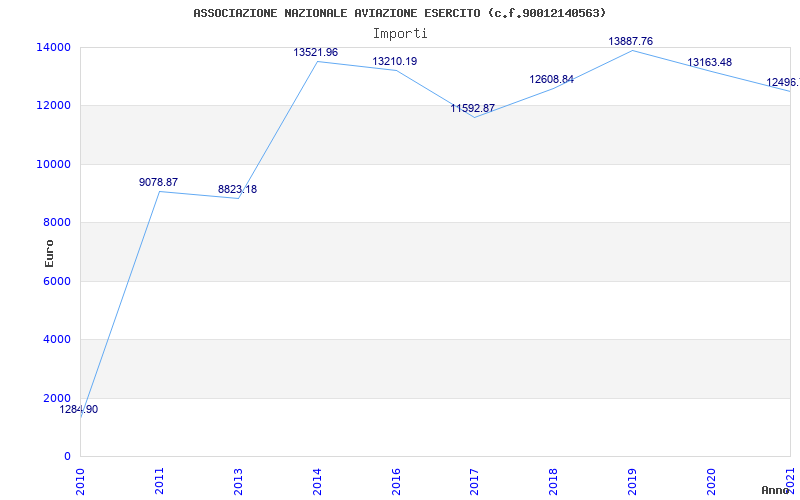This screenshot has height=500, width=800.
Task: Click the x-axis year 2014
Action: click(317, 481)
